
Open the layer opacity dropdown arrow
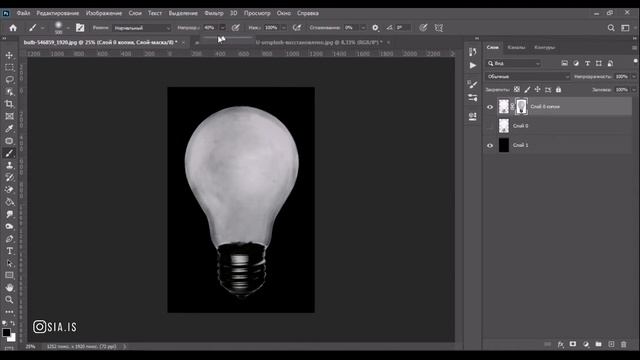tap(634, 77)
